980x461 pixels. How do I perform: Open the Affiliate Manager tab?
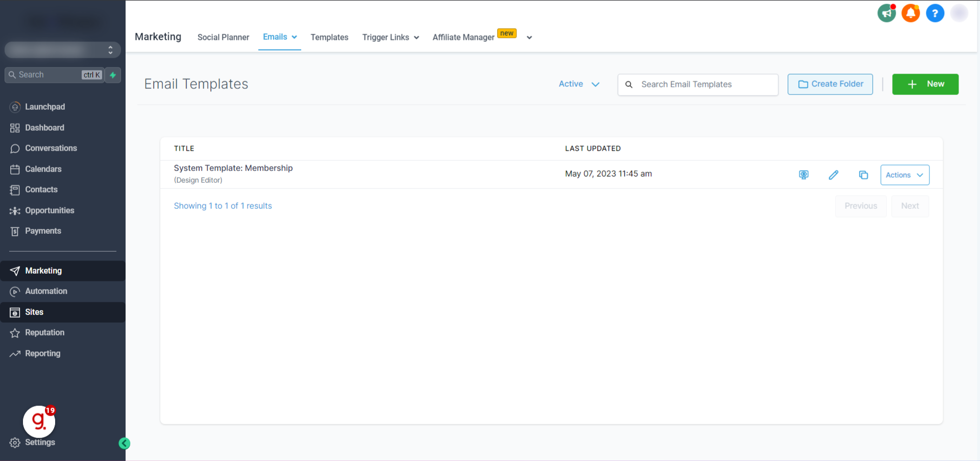coord(463,37)
